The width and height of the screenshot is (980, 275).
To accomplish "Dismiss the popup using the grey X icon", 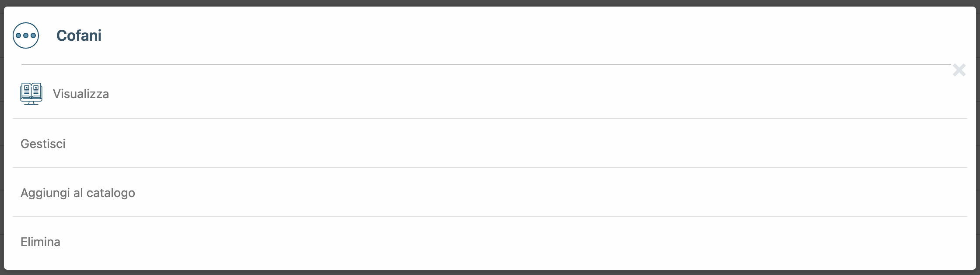I will pyautogui.click(x=959, y=70).
